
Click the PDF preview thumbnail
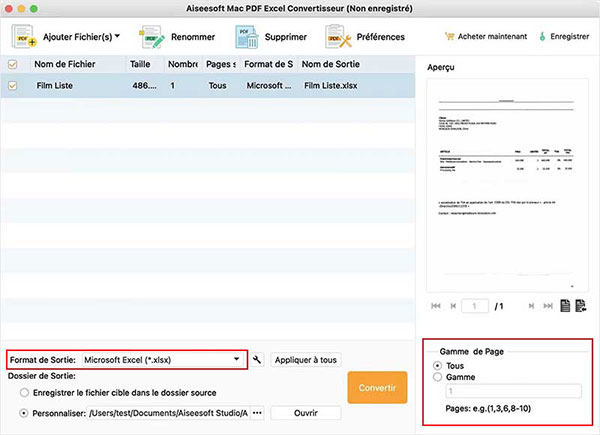tap(507, 186)
